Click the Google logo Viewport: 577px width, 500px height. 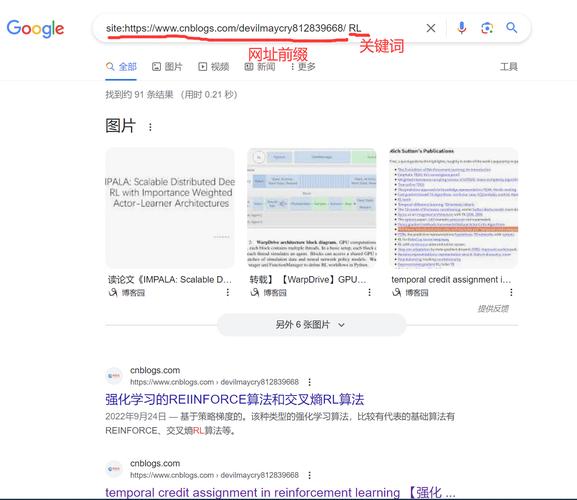point(35,28)
